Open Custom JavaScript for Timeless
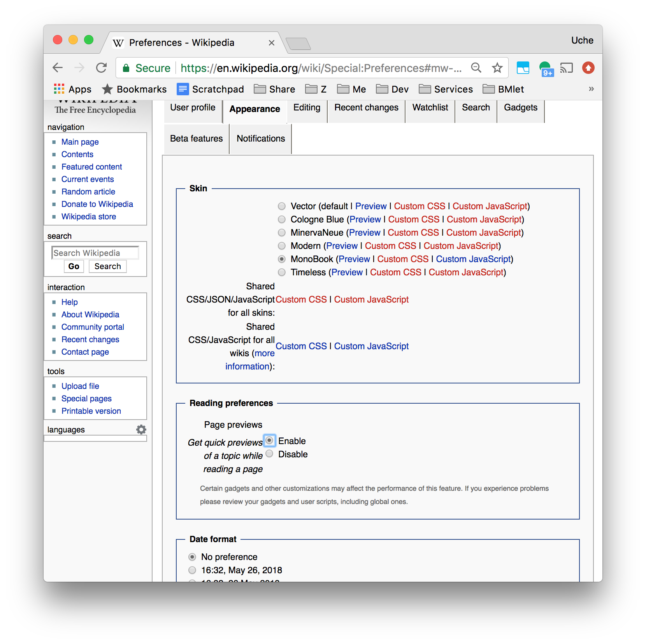This screenshot has width=646, height=644. pyautogui.click(x=466, y=272)
